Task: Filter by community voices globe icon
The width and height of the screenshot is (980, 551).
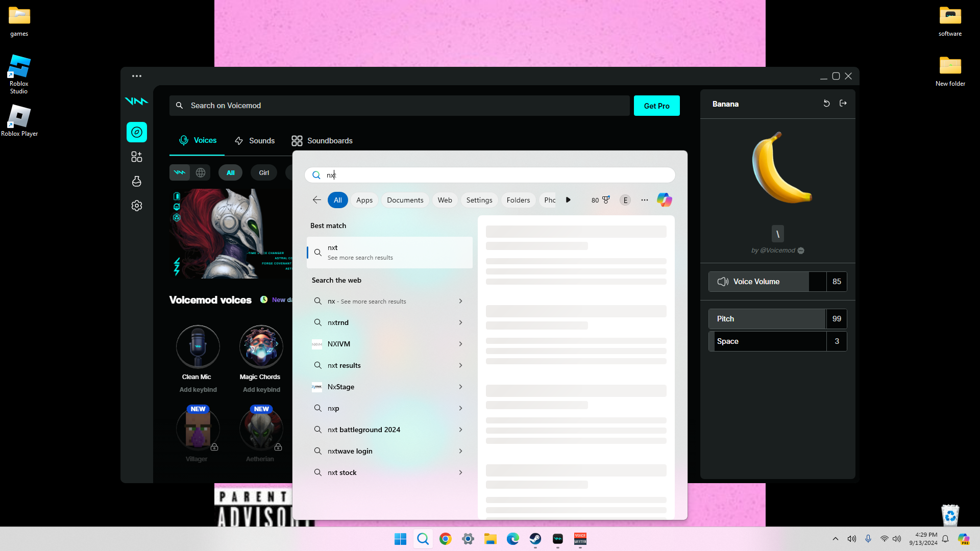Action: (201, 172)
